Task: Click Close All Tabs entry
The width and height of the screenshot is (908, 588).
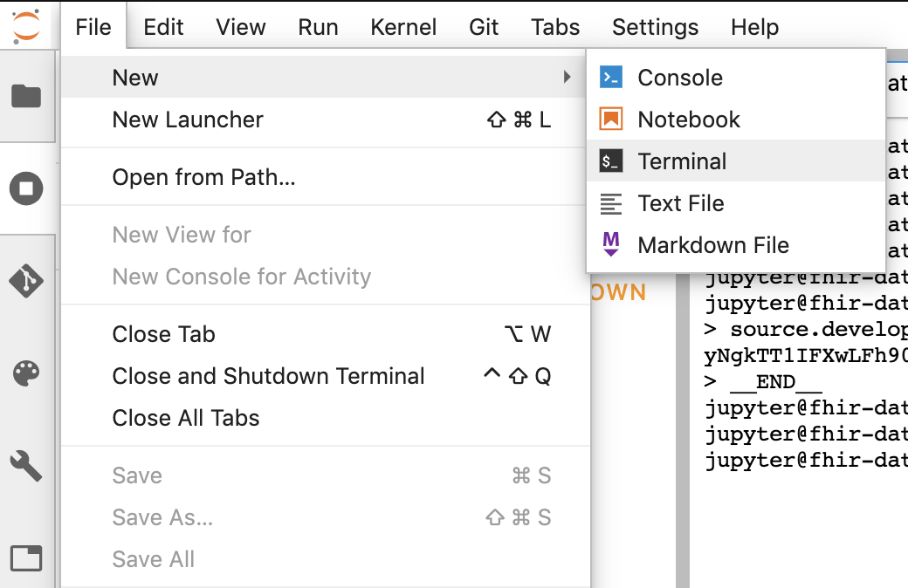Action: pyautogui.click(x=186, y=418)
